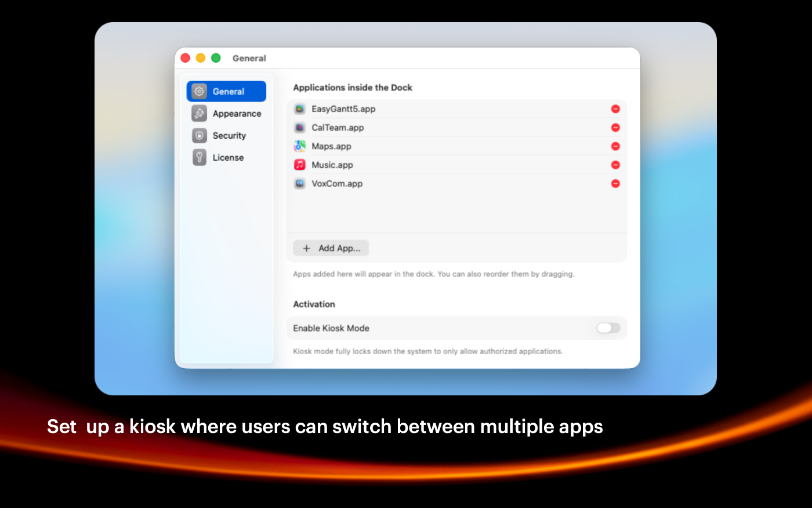This screenshot has height=508, width=812.
Task: Delete Music.app with its red minus icon
Action: (615, 165)
